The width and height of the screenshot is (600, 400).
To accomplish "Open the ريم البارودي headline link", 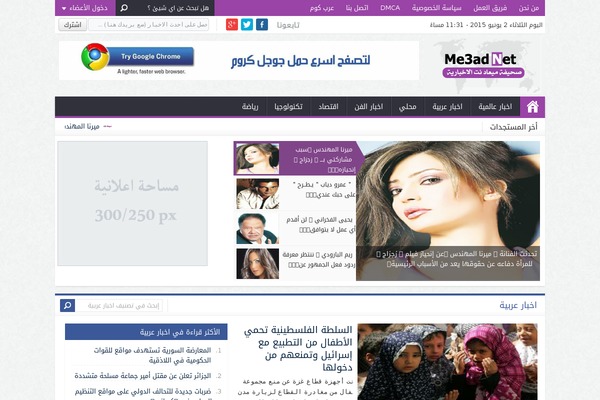I will 319,259.
